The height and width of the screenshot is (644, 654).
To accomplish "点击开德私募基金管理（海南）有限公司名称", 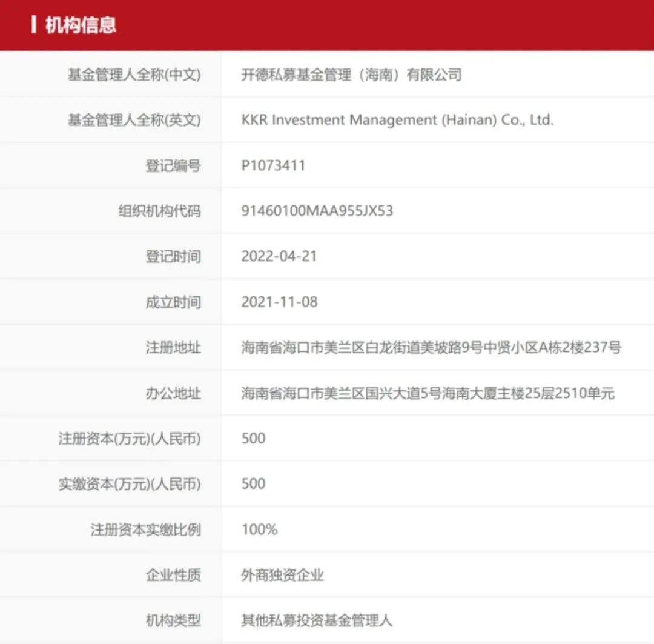I will tap(351, 75).
